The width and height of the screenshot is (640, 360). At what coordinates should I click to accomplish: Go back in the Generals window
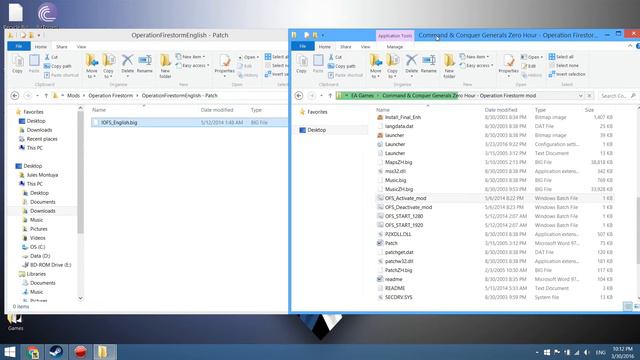coord(299,96)
